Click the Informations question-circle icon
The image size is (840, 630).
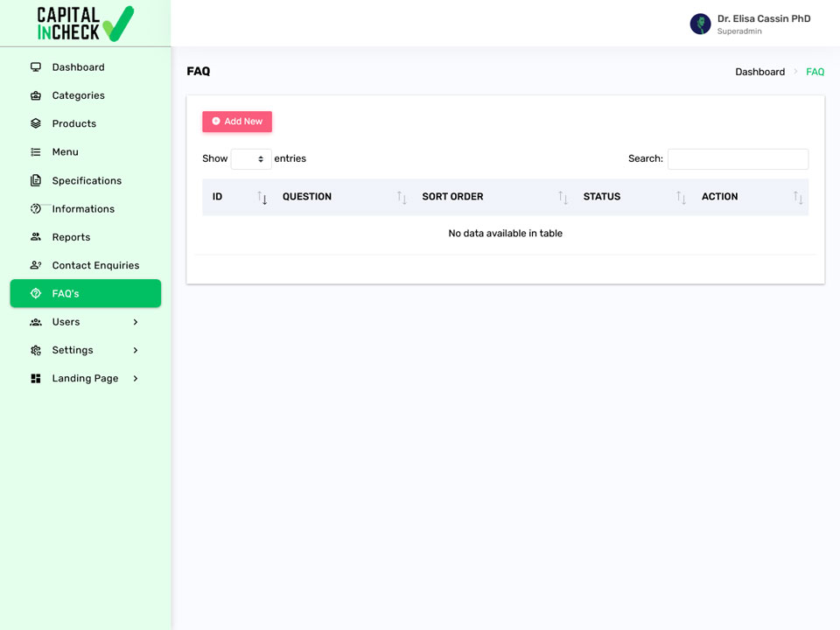tap(36, 209)
